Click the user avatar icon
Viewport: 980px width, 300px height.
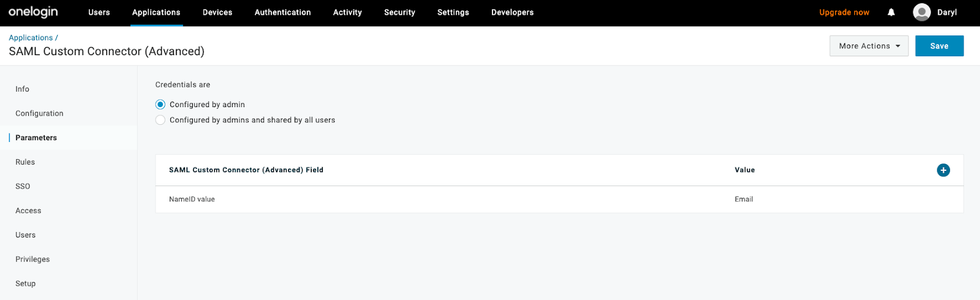[x=922, y=12]
